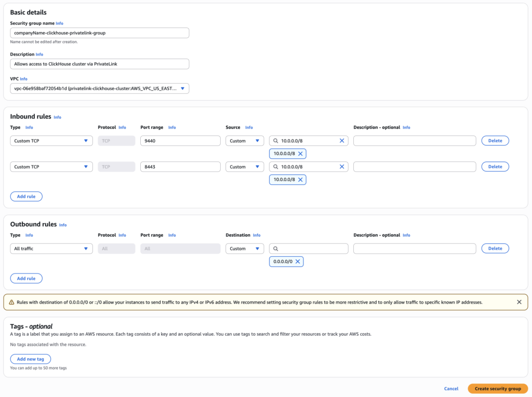
Task: Remove the 10.0.0.0/8 chip under port 8443 rule
Action: pos(300,180)
